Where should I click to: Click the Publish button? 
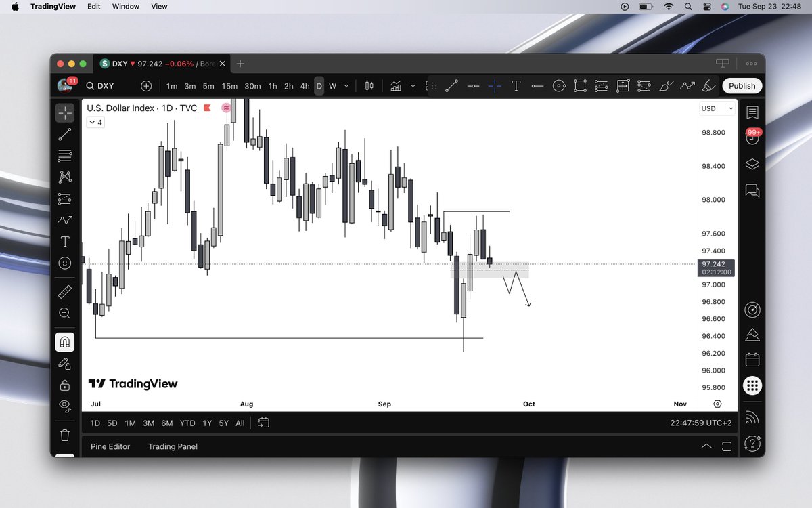click(742, 86)
